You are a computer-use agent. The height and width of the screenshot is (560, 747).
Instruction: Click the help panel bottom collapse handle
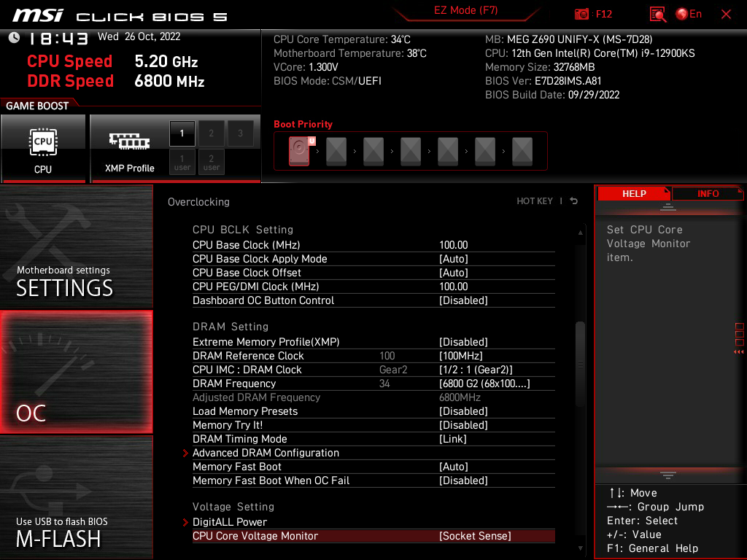tap(668, 475)
